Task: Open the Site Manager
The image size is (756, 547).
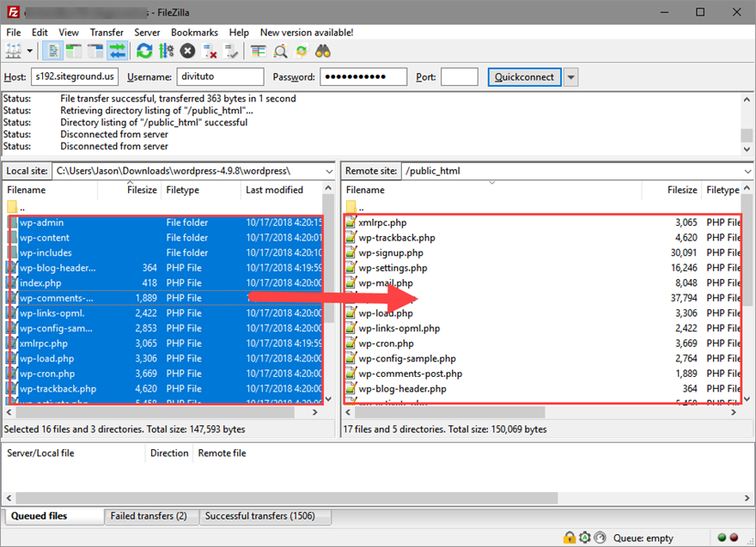Action: tap(13, 51)
